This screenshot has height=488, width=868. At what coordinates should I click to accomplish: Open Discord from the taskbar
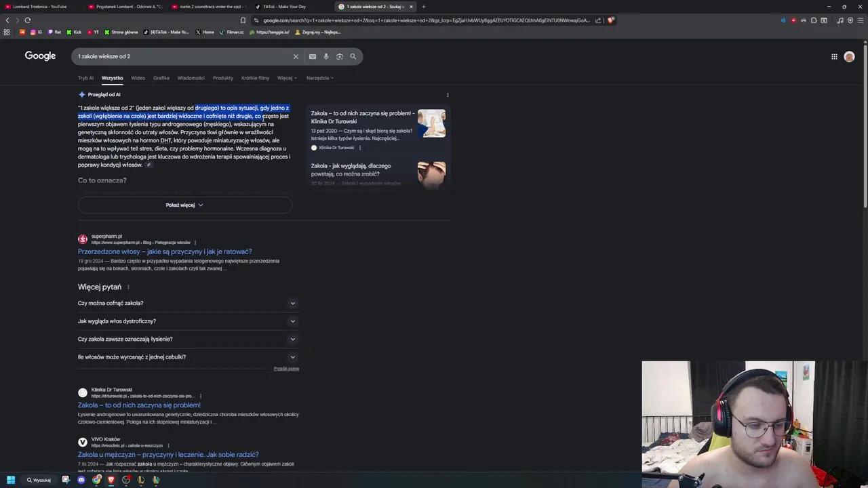point(81,480)
